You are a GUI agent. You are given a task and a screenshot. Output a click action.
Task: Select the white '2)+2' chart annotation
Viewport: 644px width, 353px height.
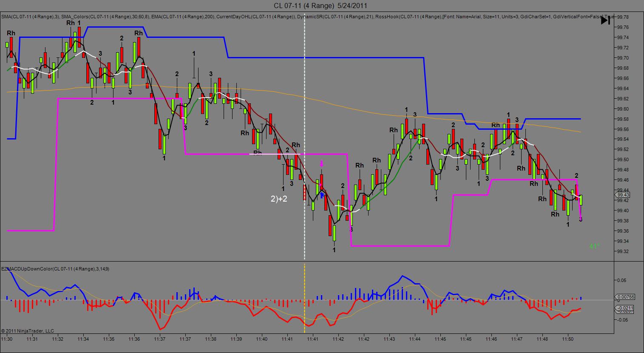(279, 198)
